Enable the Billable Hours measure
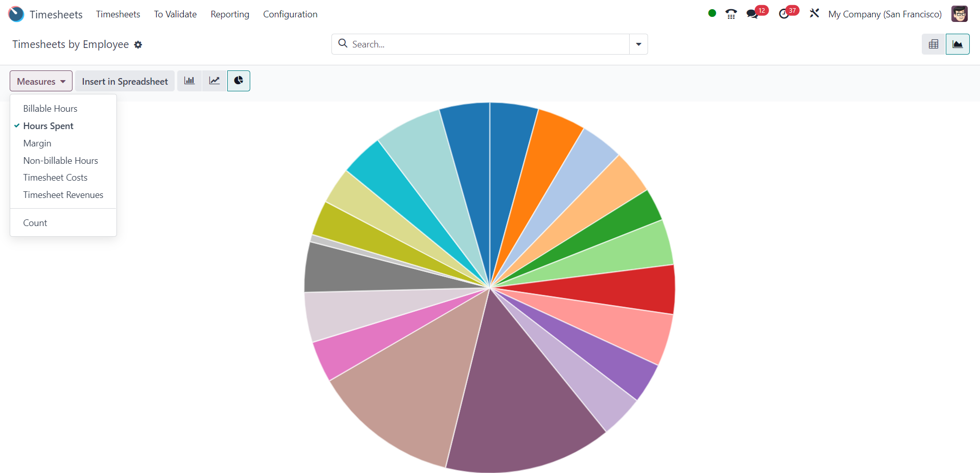Viewport: 980px width, 473px height. (x=50, y=109)
